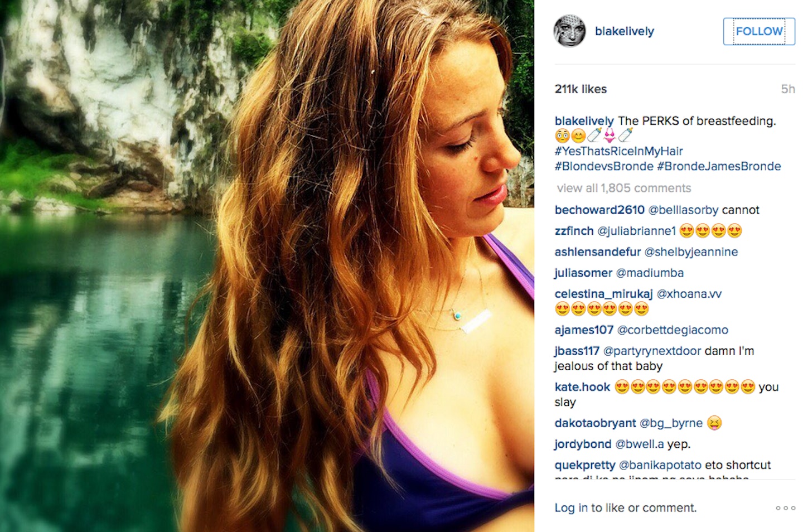Open blakelively username in header
Viewport: 803px width, 532px height.
pyautogui.click(x=625, y=31)
